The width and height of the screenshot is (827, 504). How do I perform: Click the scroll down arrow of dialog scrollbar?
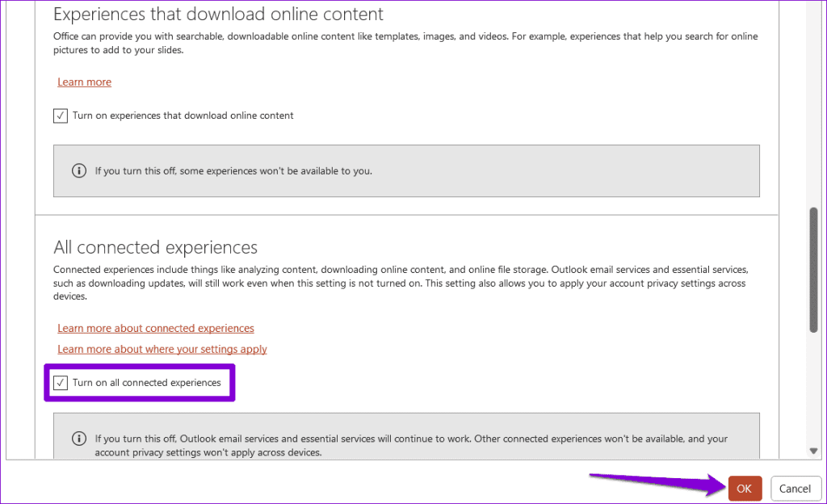coord(813,451)
